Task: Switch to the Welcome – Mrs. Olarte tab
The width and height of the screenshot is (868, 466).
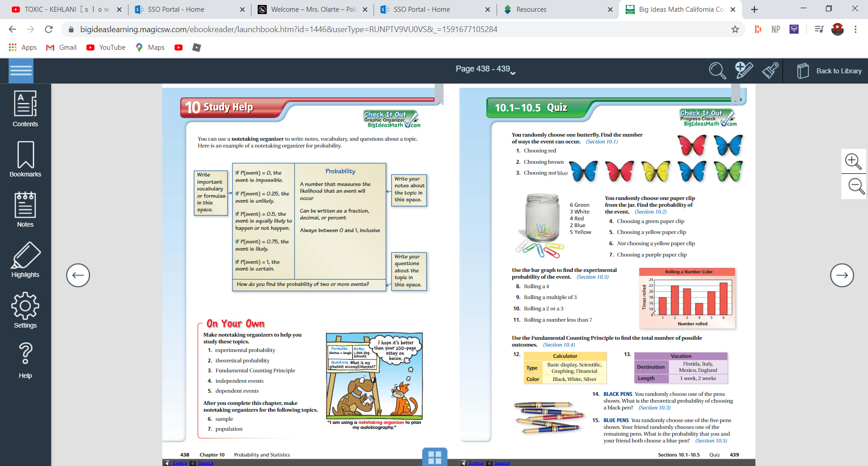Action: point(313,10)
